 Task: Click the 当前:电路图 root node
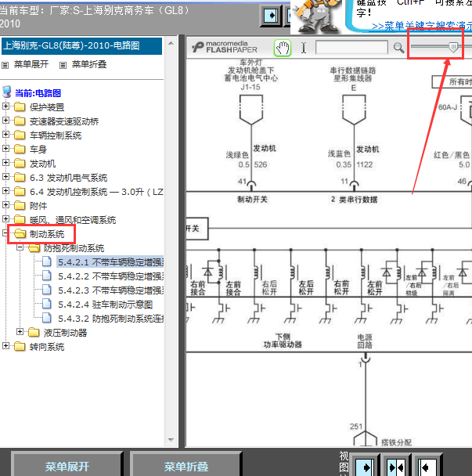point(38,93)
